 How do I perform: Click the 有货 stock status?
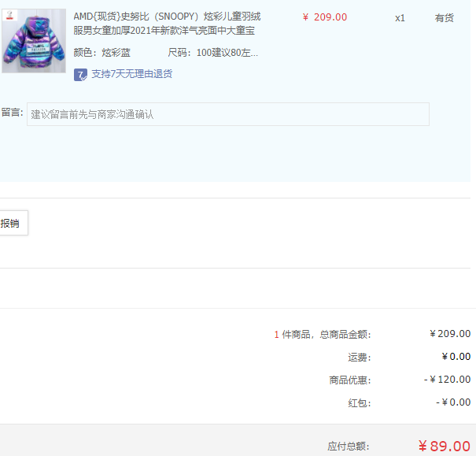[x=444, y=18]
